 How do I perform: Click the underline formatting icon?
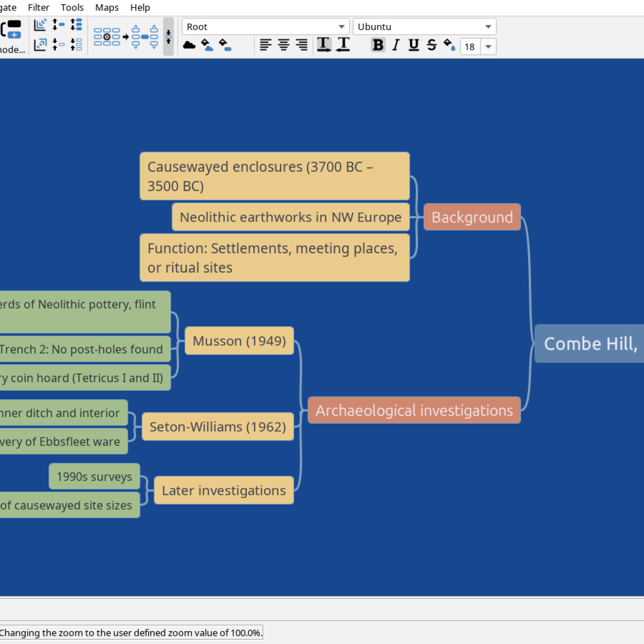pos(413,45)
